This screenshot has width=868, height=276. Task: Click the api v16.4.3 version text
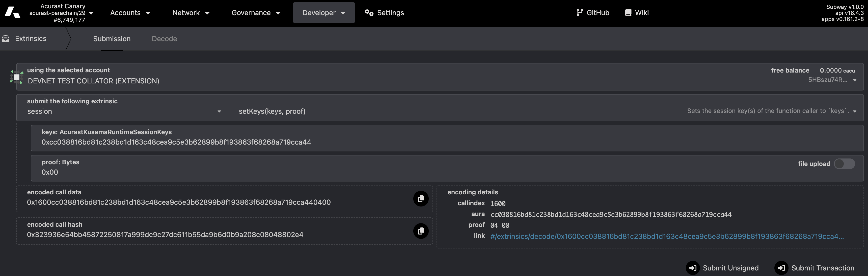click(849, 13)
